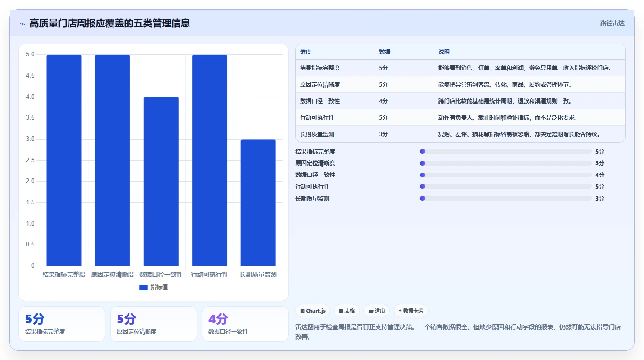Click the description starting 复购、差评、损耗

click(520, 134)
